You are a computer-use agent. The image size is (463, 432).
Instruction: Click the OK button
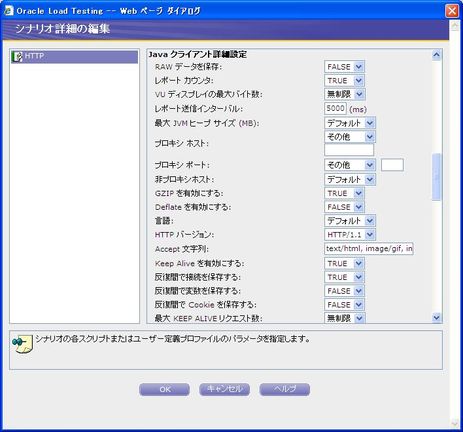pyautogui.click(x=165, y=389)
